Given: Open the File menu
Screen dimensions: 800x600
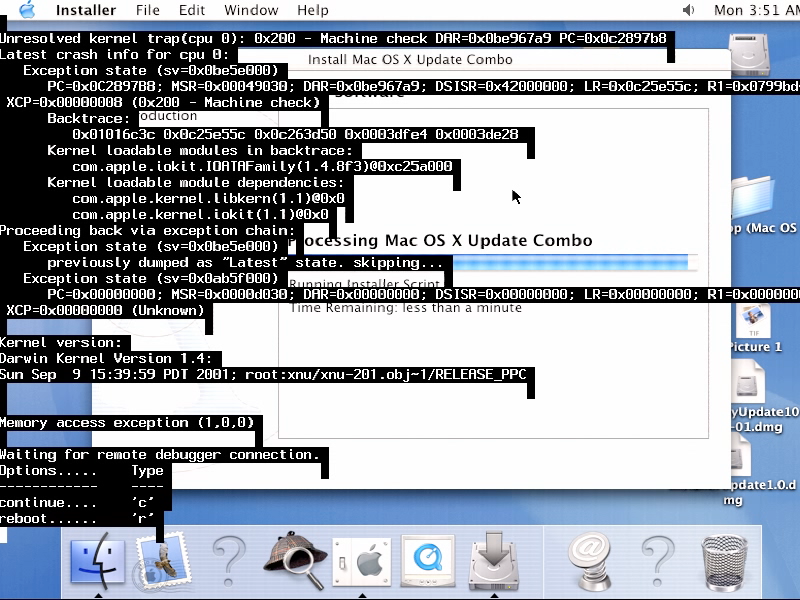Looking at the screenshot, I should [147, 10].
